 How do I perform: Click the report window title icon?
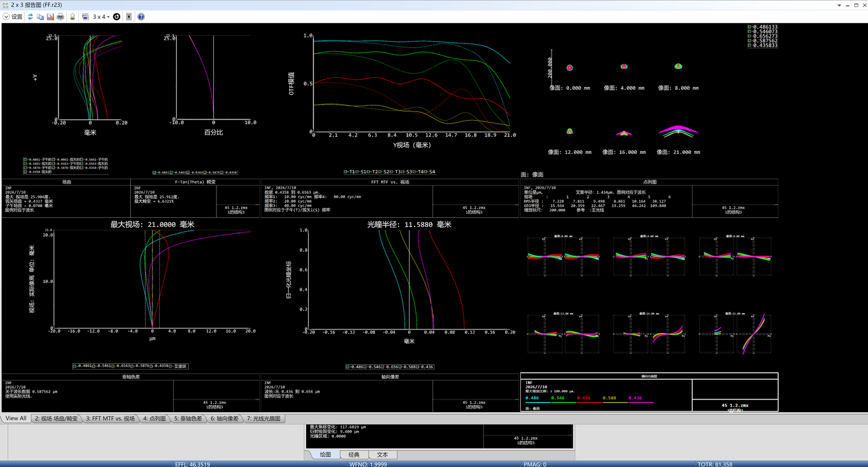(x=5, y=4)
